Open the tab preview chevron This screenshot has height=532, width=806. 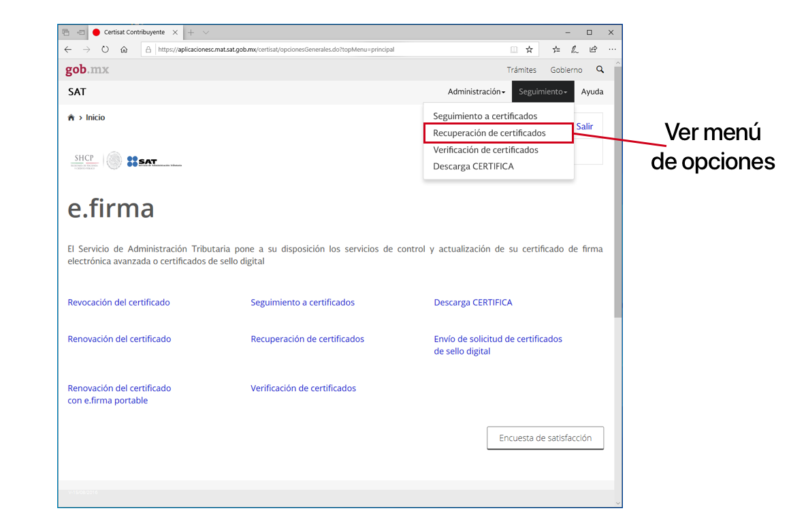pos(206,33)
